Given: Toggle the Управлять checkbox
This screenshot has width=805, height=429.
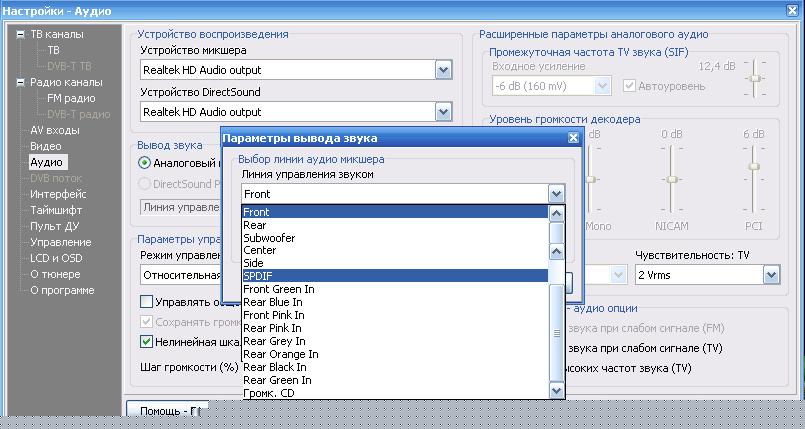Looking at the screenshot, I should click(x=146, y=301).
